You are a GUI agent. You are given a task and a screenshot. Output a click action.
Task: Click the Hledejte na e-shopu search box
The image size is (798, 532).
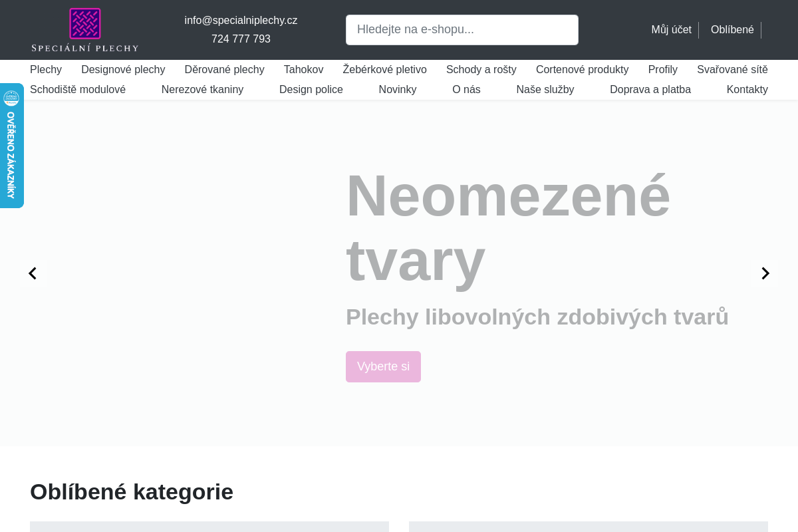[x=462, y=29]
